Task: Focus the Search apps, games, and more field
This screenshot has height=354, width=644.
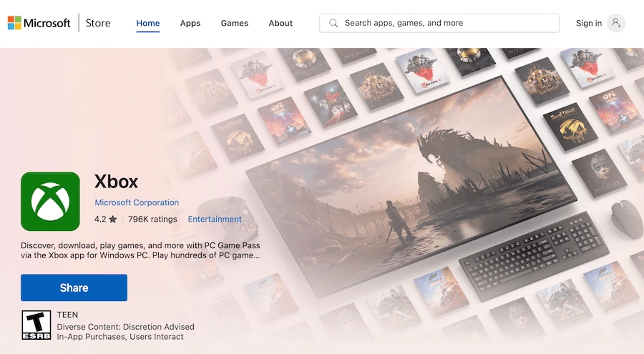Action: [439, 23]
